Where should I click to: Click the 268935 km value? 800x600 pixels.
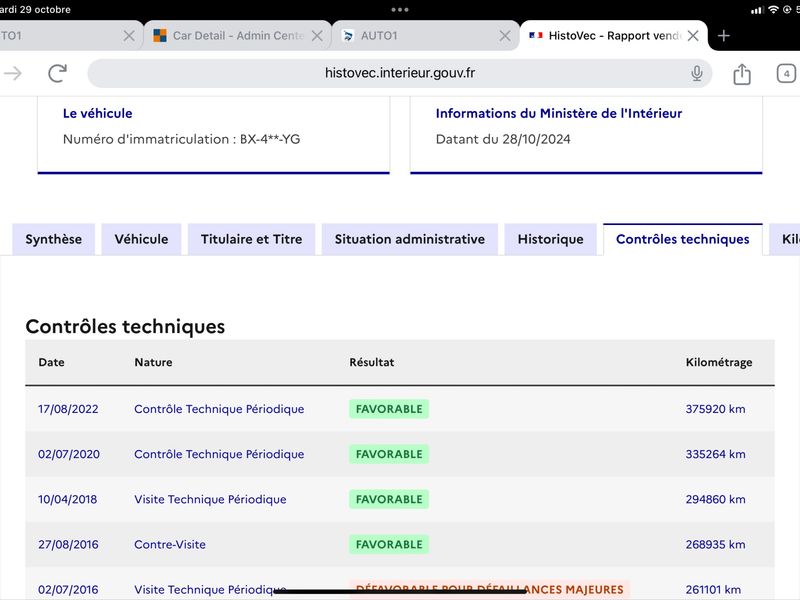point(715,544)
